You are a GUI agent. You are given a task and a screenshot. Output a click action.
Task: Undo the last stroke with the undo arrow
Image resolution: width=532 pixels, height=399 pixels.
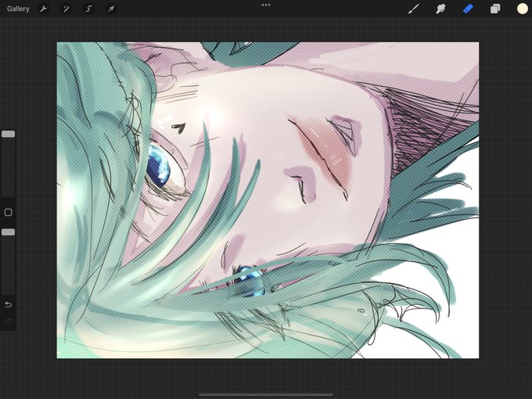[8, 304]
